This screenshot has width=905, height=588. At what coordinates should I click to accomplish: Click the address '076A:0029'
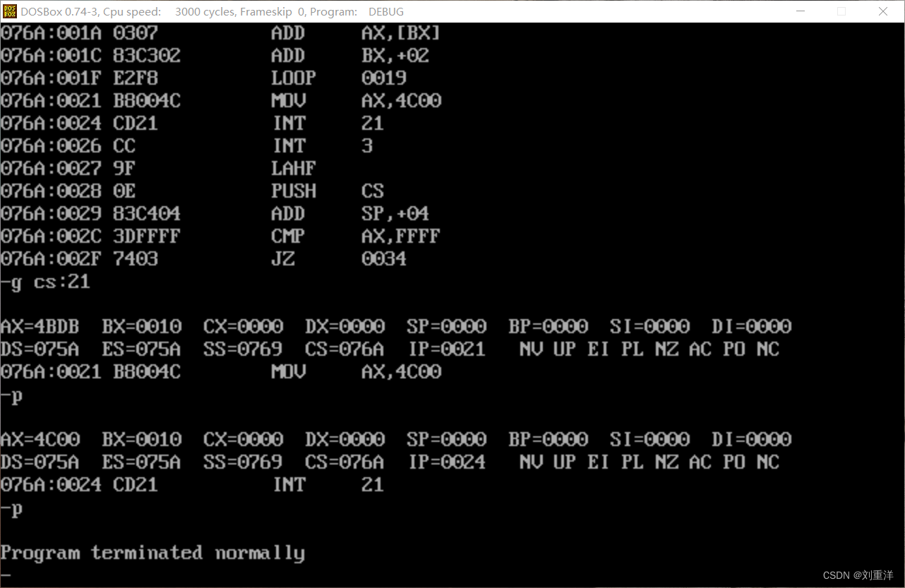point(51,213)
